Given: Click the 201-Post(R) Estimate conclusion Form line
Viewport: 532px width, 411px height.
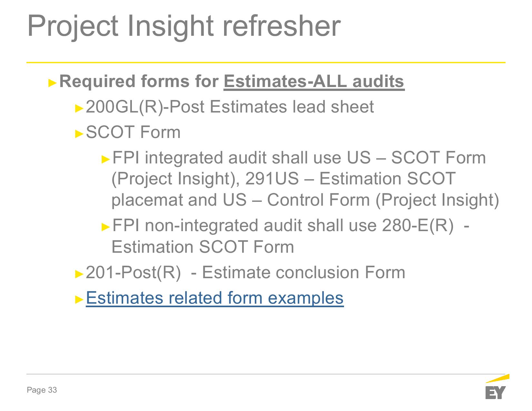Looking at the screenshot, I should [x=246, y=272].
